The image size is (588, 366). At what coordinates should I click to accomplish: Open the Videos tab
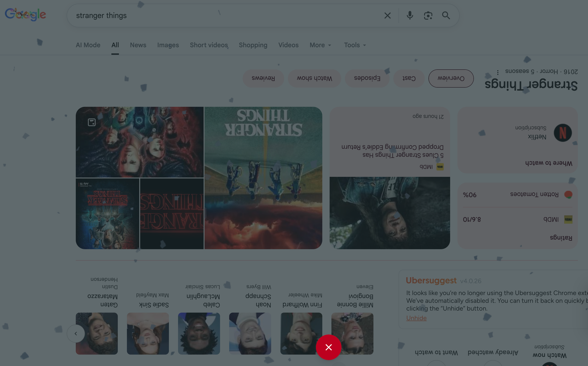pos(288,45)
